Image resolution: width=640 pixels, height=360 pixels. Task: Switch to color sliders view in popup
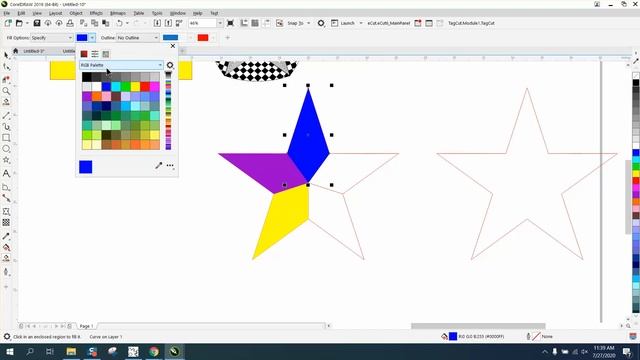click(95, 54)
